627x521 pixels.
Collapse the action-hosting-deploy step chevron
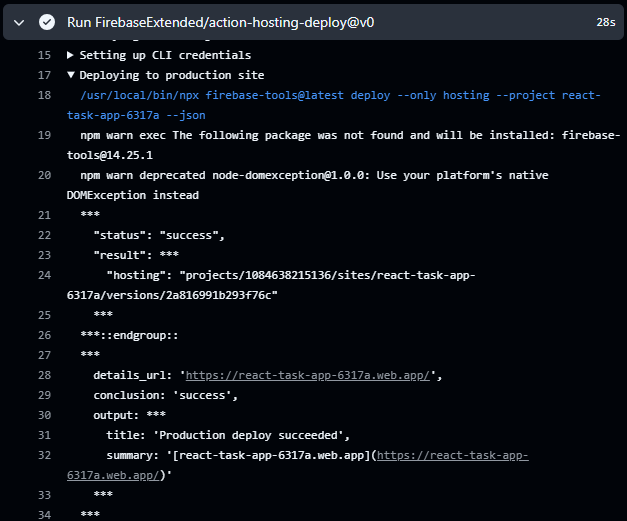(x=19, y=23)
